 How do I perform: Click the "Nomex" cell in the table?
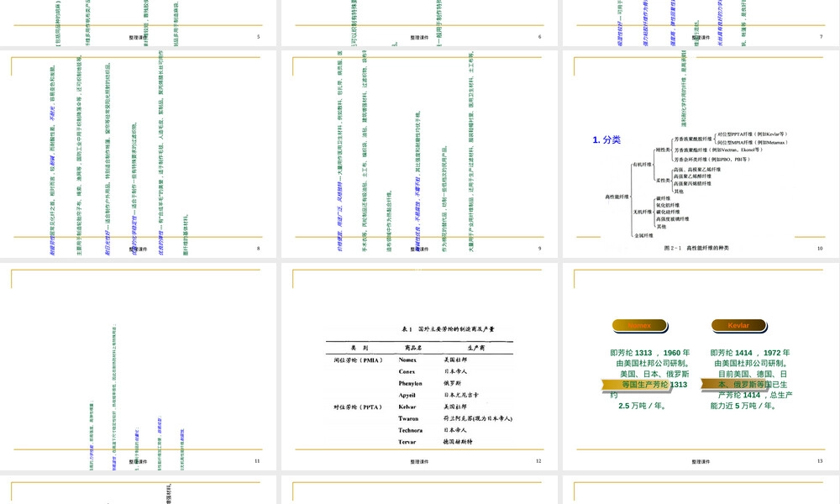(x=407, y=360)
